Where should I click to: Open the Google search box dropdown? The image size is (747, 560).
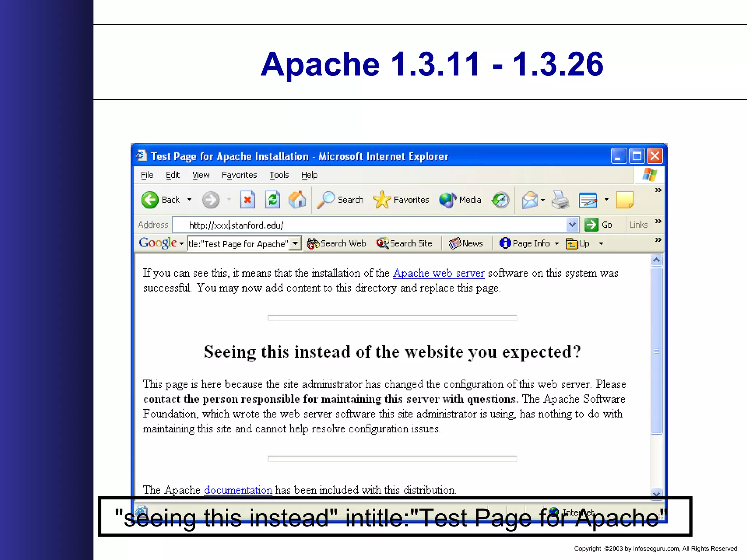coord(295,243)
